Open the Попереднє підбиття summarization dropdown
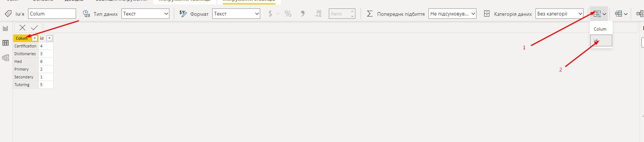The width and height of the screenshot is (644, 142). point(452,14)
